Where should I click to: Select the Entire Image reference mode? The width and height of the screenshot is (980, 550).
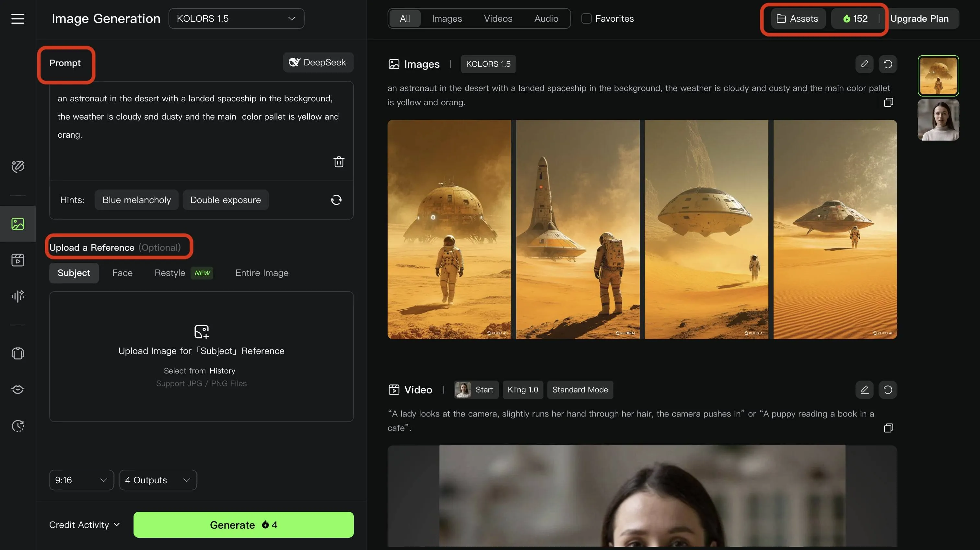pyautogui.click(x=261, y=273)
